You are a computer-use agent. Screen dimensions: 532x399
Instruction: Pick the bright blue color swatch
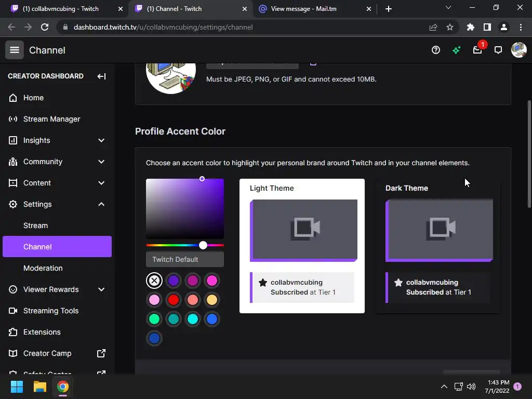212,320
